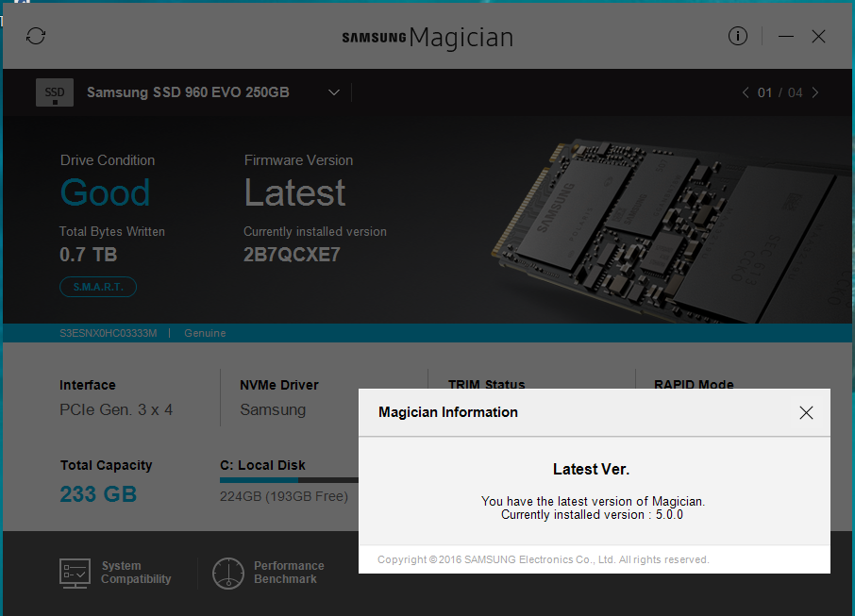Go to next drive arrow
Image resolution: width=855 pixels, height=616 pixels.
(x=815, y=92)
